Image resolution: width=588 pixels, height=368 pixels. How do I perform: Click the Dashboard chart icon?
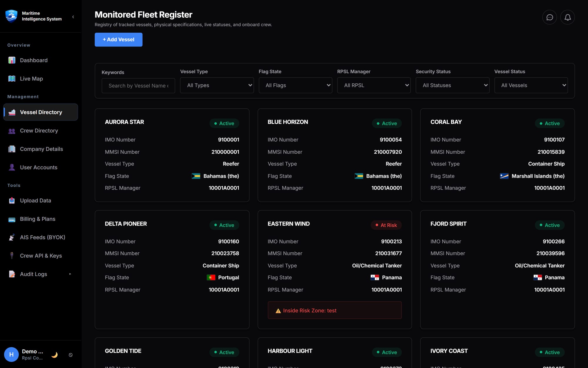(x=12, y=60)
